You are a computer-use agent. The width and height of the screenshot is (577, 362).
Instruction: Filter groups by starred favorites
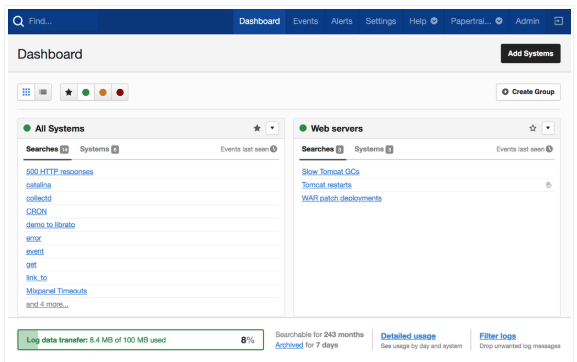(x=69, y=92)
